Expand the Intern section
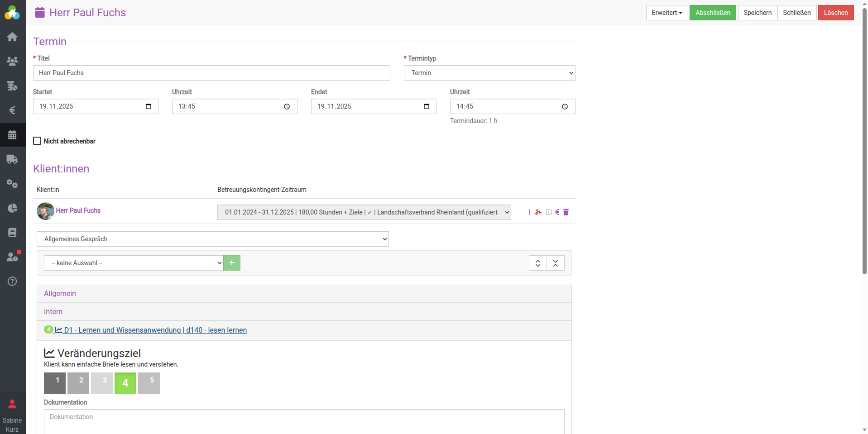This screenshot has height=434, width=868. click(x=53, y=312)
